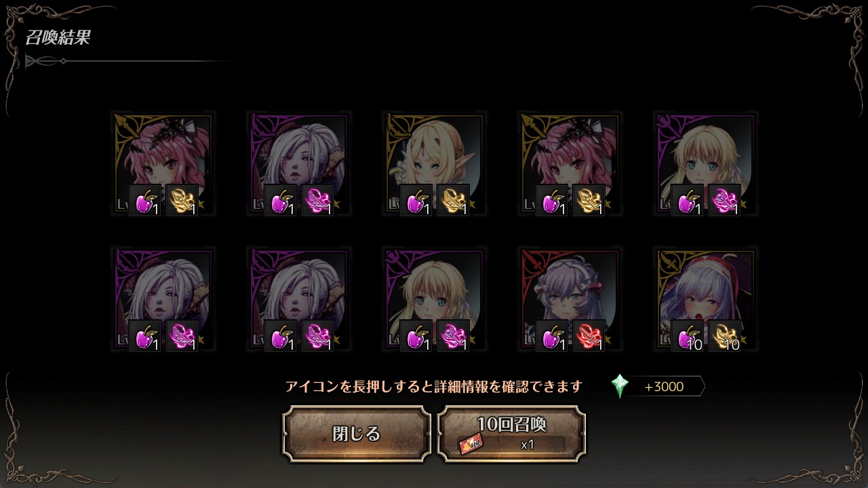Image resolution: width=868 pixels, height=488 pixels.
Task: Select the blonde elf character with gold frame
Action: [434, 164]
